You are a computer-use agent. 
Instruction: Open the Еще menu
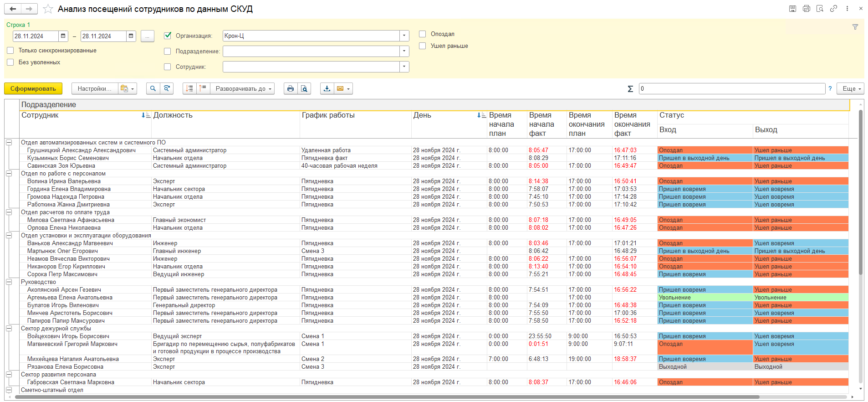point(850,89)
